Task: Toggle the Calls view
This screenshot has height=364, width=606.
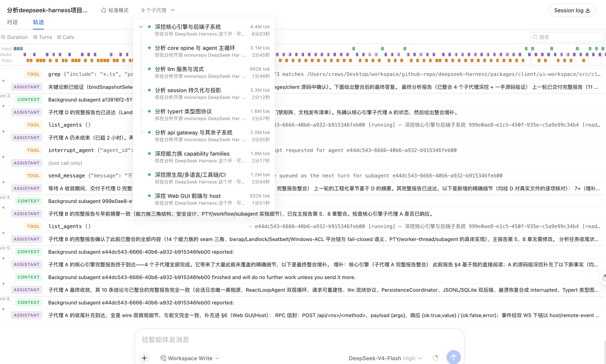Action: coord(66,37)
